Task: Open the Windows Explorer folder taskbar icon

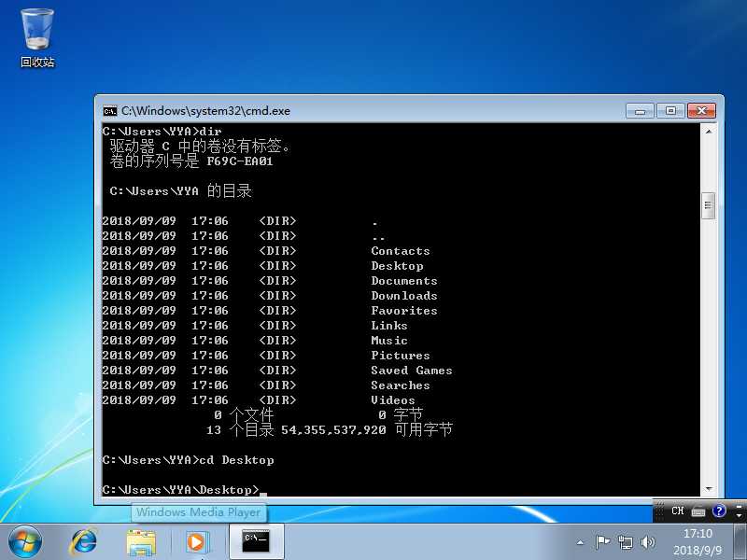Action: [141, 542]
